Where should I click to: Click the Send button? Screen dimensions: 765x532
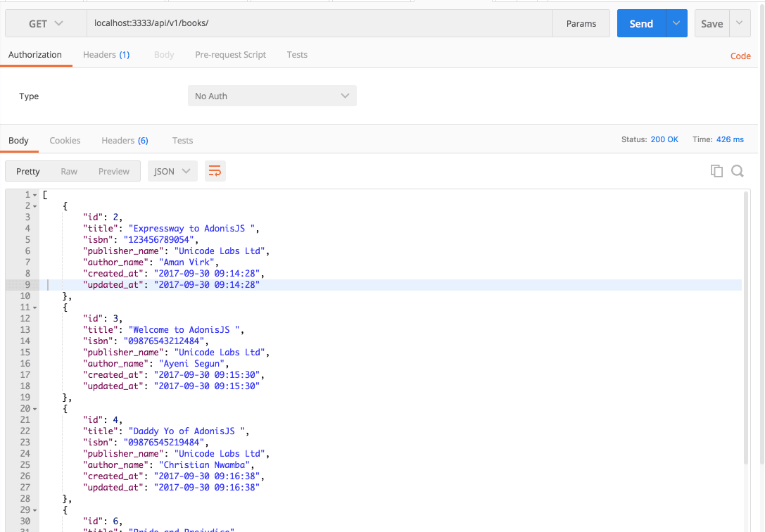click(x=641, y=23)
